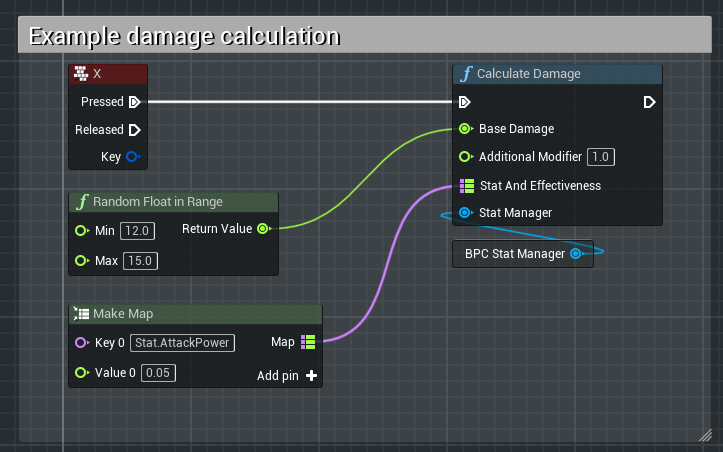Click the BPC Stat Manager variable output pin
Image resolution: width=723 pixels, height=452 pixels.
[576, 254]
